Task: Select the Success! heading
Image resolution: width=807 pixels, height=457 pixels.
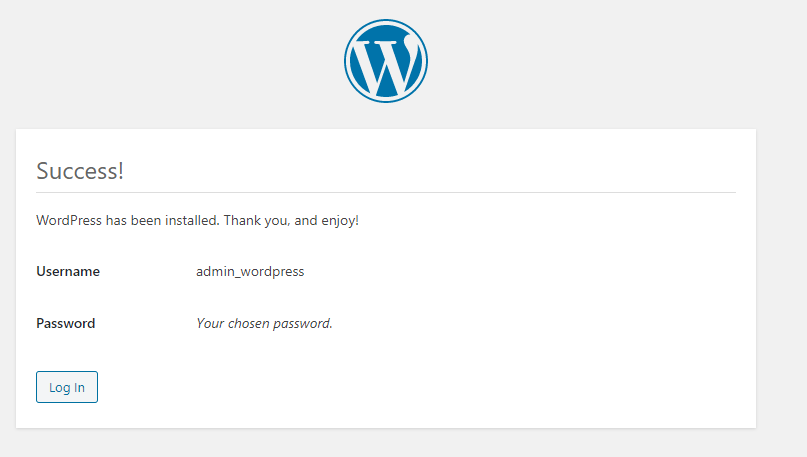Action: [x=80, y=171]
